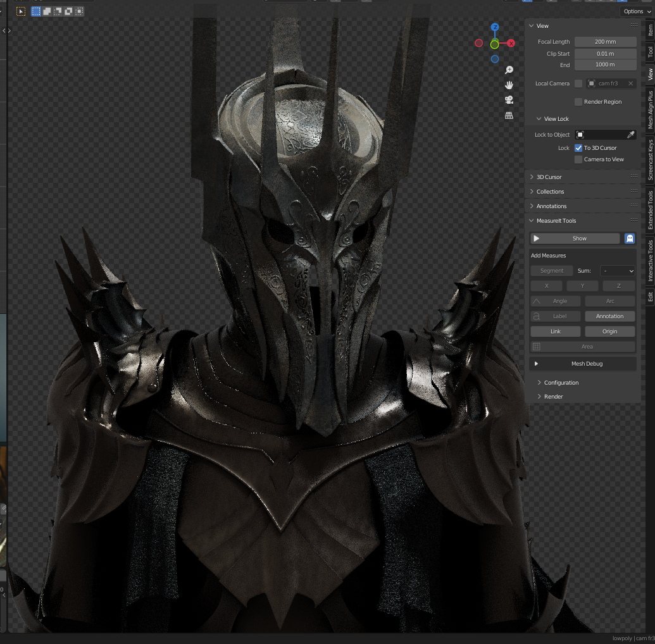Viewport: 655px width, 644px height.
Task: Collapse the MeasureIt Tools panel
Action: pyautogui.click(x=532, y=221)
